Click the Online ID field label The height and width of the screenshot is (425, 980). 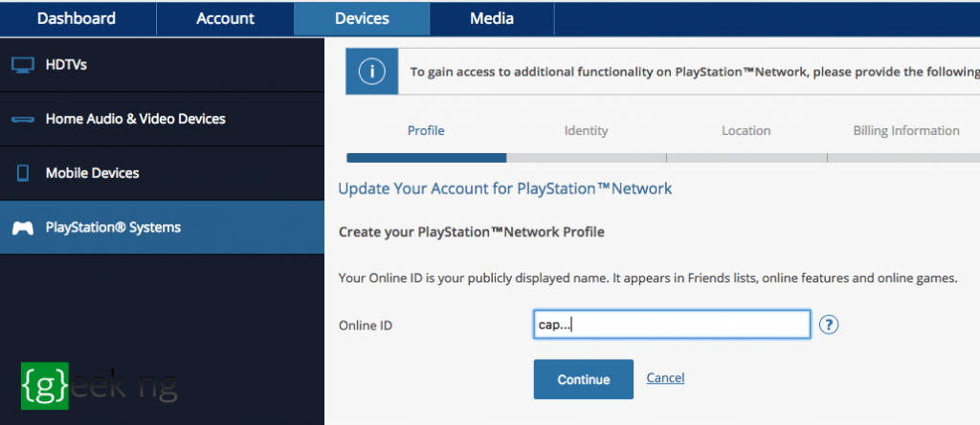(366, 325)
